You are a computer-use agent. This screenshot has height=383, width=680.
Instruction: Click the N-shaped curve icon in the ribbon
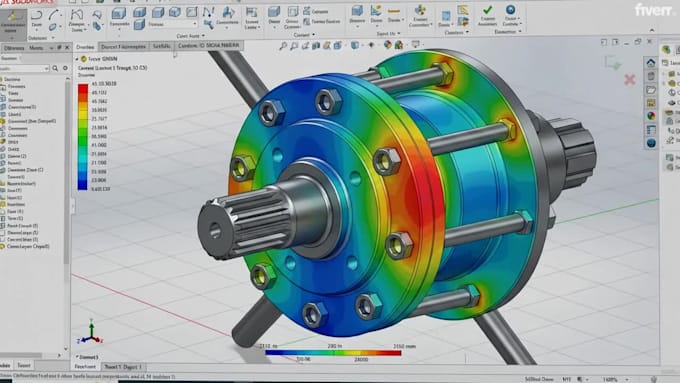pyautogui.click(x=208, y=13)
